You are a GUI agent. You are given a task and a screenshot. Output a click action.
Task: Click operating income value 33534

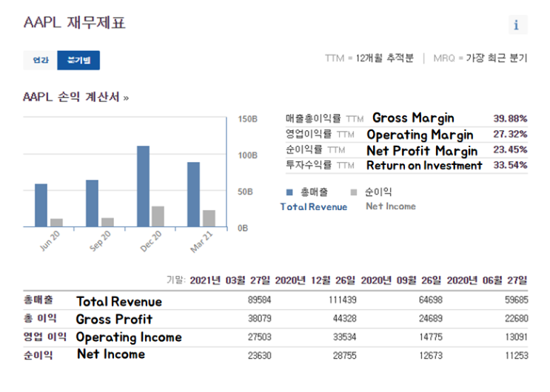coord(344,337)
